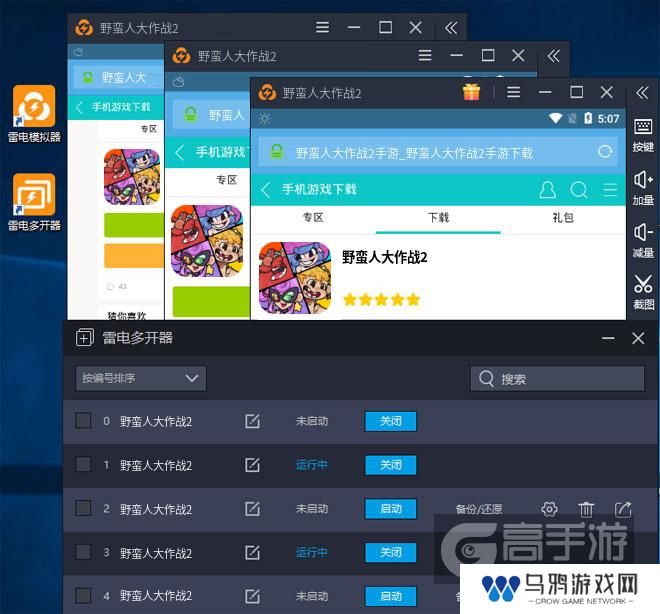
Task: Open the list menu icon in teal header
Action: click(610, 190)
